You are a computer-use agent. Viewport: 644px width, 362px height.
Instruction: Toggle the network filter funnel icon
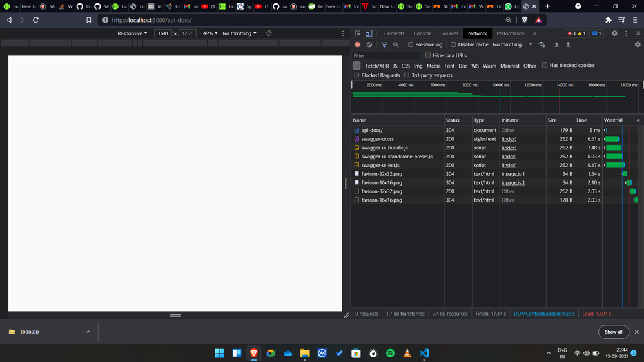[x=384, y=44]
